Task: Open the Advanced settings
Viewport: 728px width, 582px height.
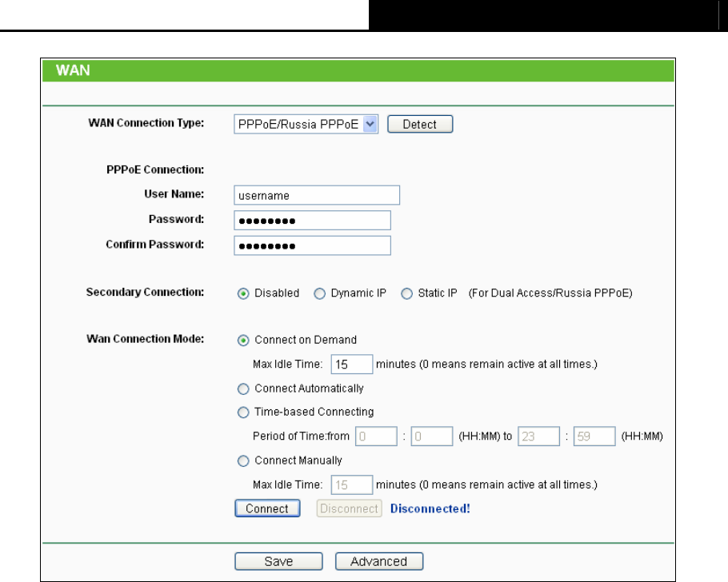Action: pyautogui.click(x=379, y=561)
